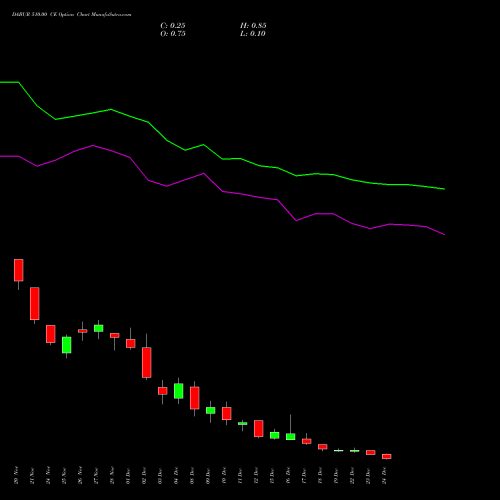The width and height of the screenshot is (500, 500).
Task: Select the "09 Dec" date axis label
Action: 208,475
